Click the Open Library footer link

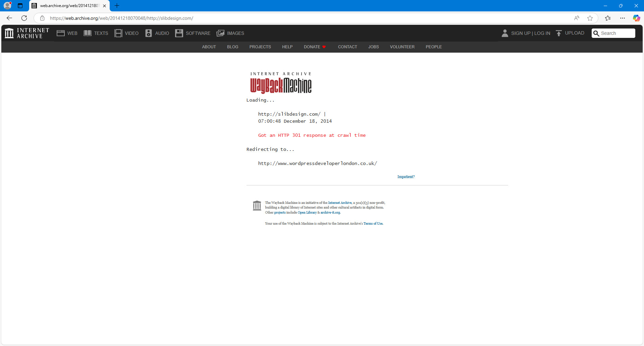click(x=307, y=213)
